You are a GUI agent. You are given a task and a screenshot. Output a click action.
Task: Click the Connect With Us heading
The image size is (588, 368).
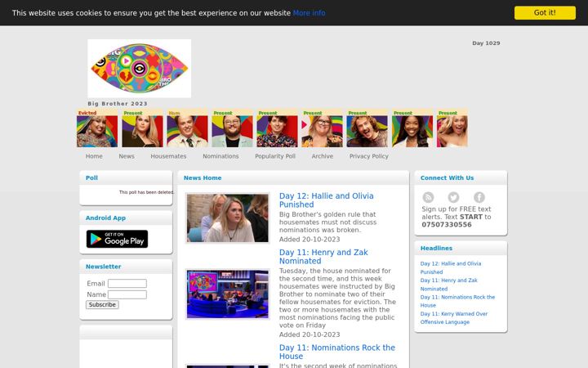coord(447,178)
